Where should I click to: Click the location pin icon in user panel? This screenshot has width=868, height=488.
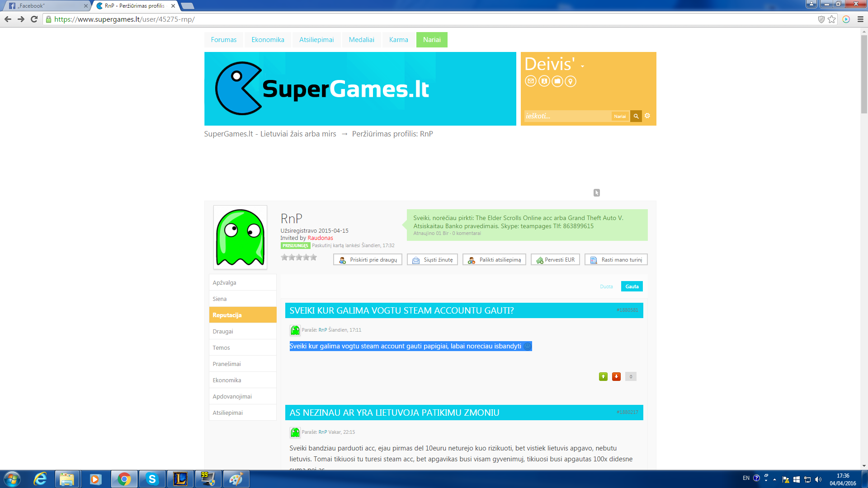[x=571, y=81]
